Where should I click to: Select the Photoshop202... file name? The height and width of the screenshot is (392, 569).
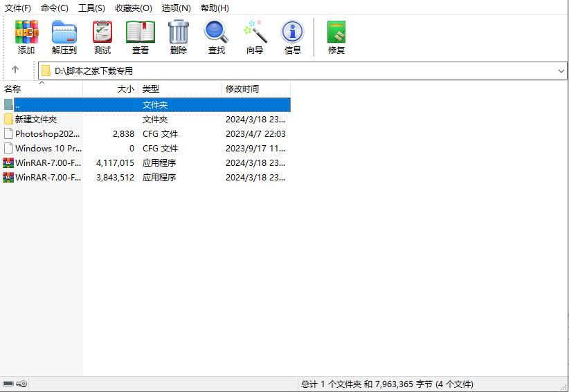48,133
